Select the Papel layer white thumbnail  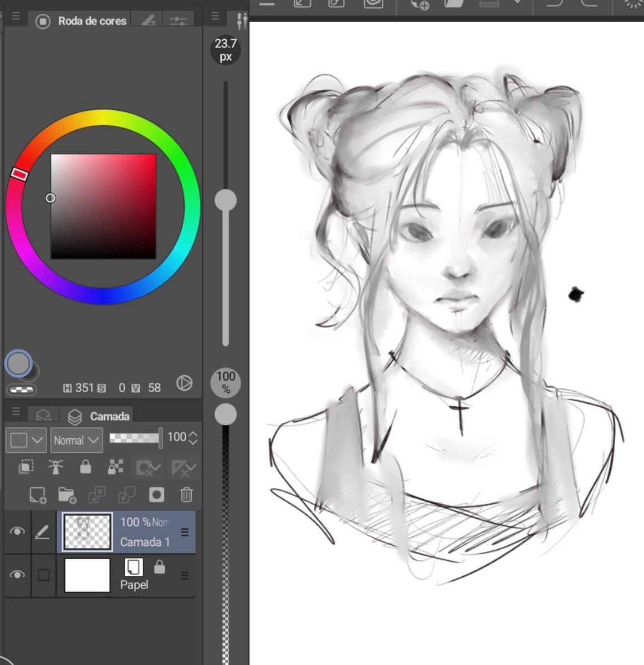87,575
